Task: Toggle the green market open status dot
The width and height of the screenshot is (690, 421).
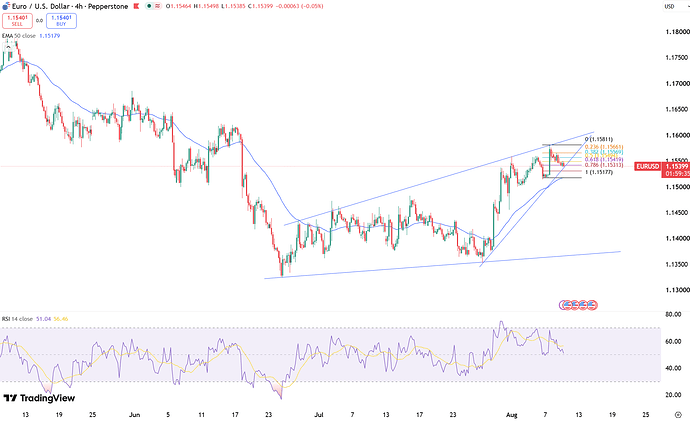Action: pyautogui.click(x=149, y=6)
